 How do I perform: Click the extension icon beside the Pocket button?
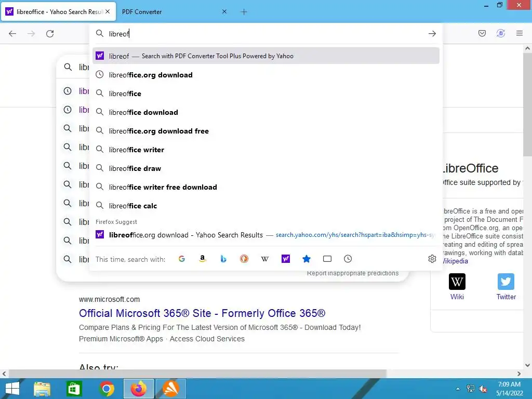[x=501, y=33]
